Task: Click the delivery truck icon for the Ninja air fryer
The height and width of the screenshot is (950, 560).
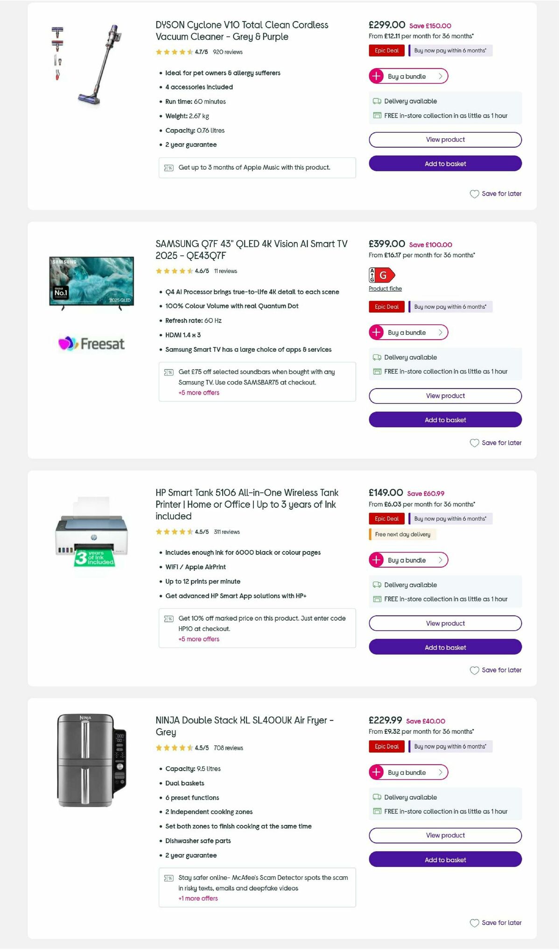Action: 377,797
